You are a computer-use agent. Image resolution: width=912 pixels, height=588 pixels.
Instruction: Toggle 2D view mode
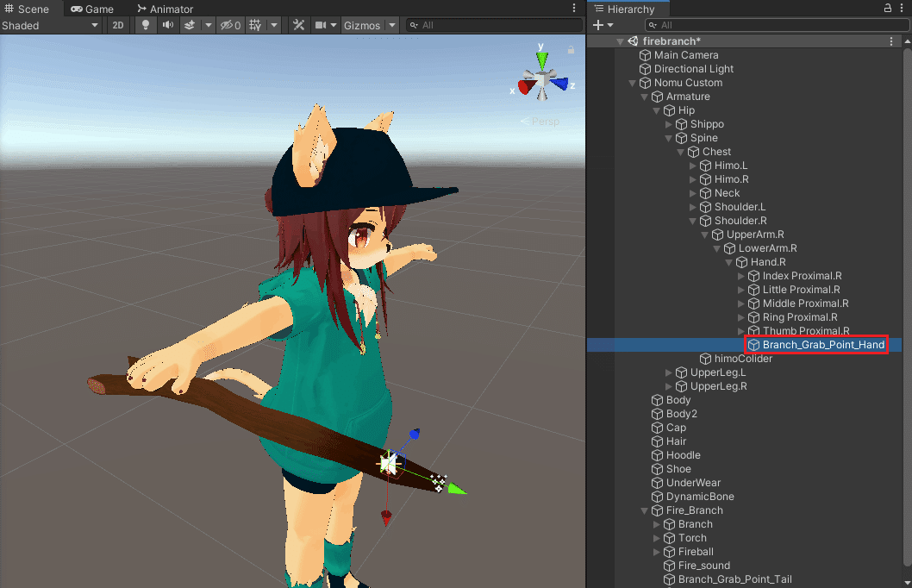[118, 25]
